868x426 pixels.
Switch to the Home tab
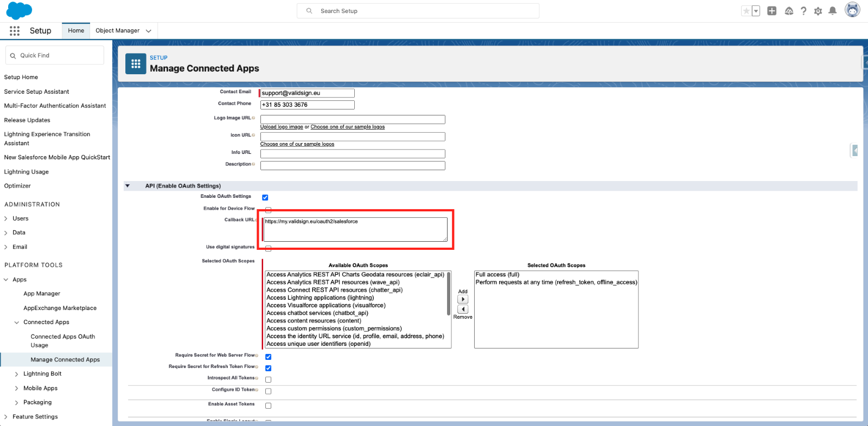pos(76,31)
